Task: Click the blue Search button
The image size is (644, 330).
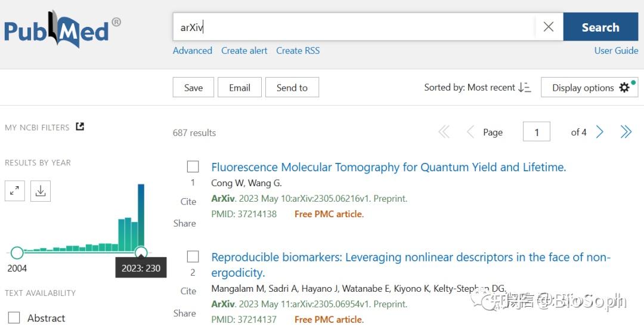Action: click(x=600, y=27)
